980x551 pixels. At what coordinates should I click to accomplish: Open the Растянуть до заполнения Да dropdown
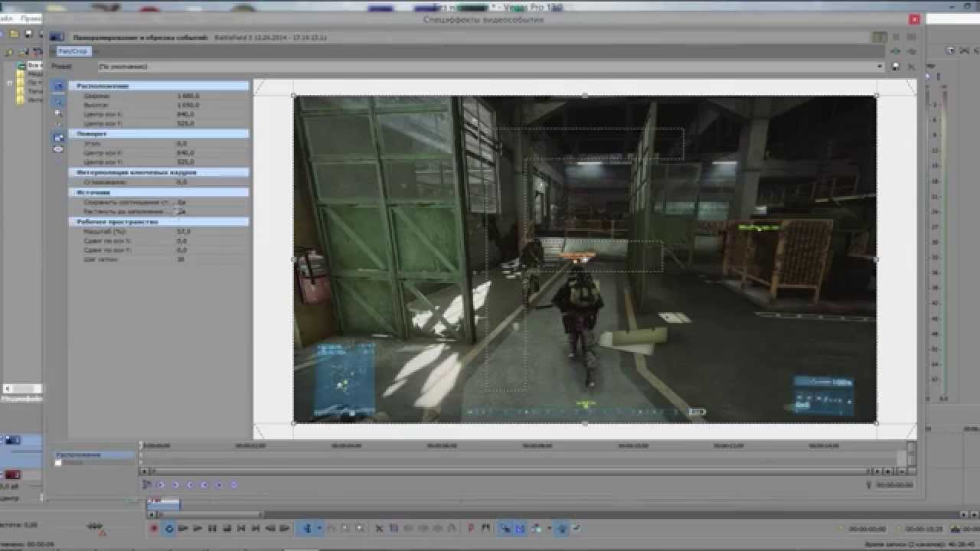point(181,210)
